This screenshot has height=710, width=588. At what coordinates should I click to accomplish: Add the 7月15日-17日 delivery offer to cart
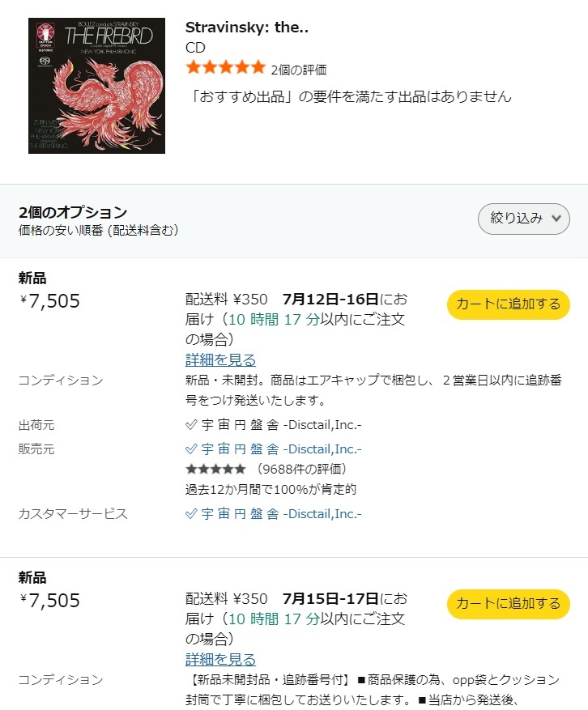509,604
